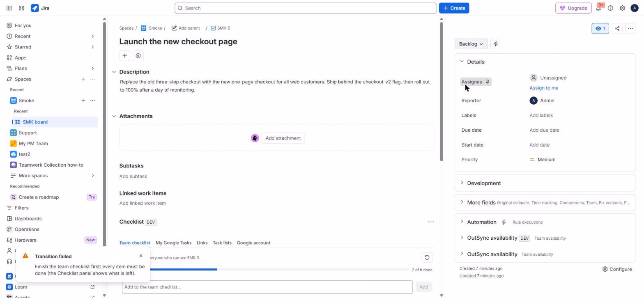This screenshot has height=298, width=644.
Task: Open the help question-mark icon
Action: click(x=610, y=8)
